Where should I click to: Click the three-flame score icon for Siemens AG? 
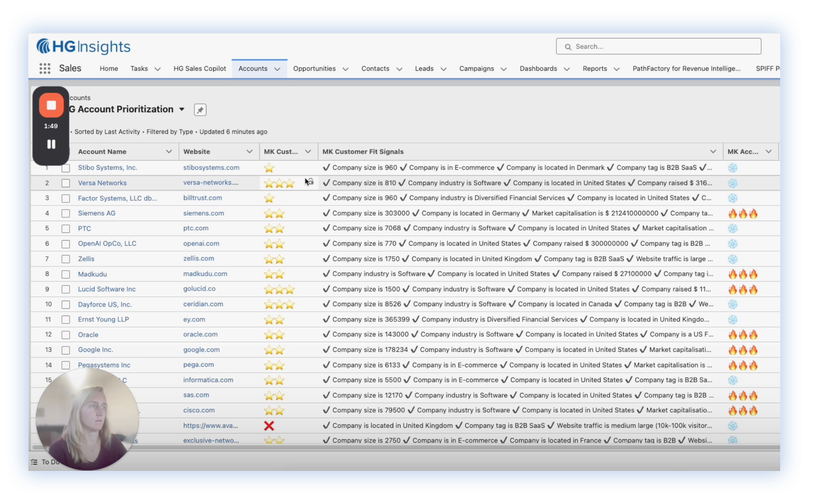(742, 213)
